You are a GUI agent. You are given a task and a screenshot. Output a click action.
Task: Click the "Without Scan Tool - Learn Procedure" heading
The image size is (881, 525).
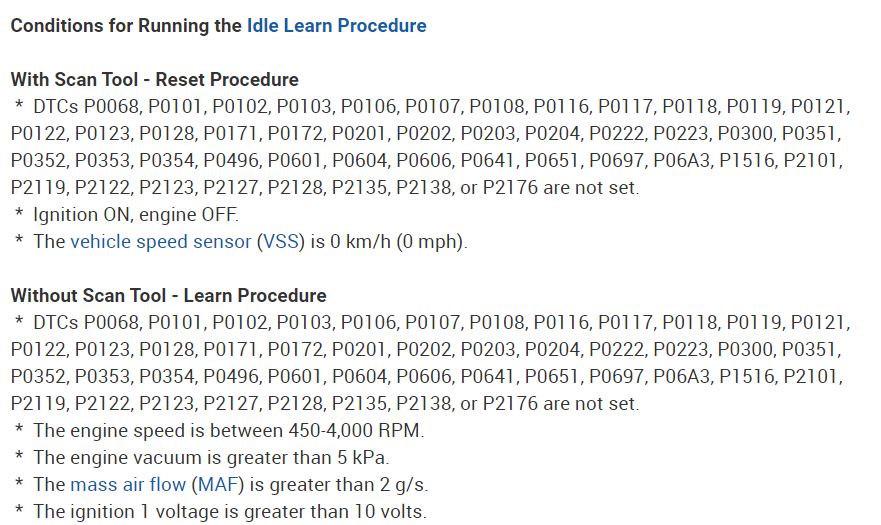[x=168, y=295]
